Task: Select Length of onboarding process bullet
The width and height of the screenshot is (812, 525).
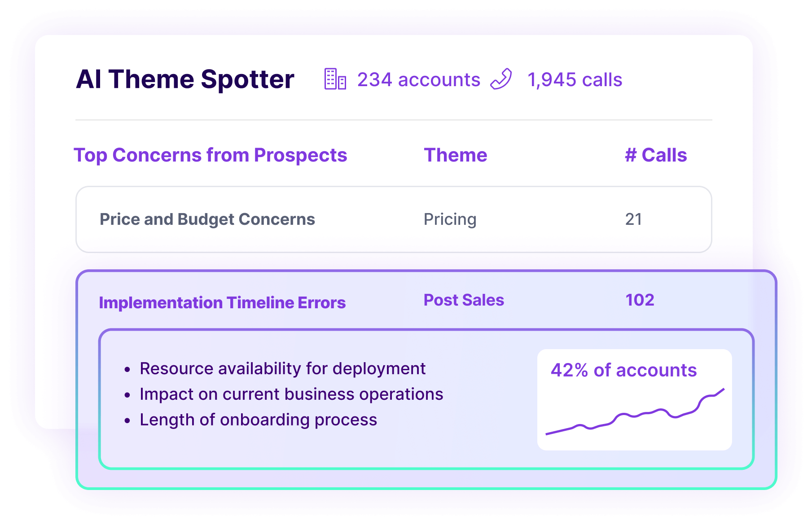Action: (x=259, y=420)
